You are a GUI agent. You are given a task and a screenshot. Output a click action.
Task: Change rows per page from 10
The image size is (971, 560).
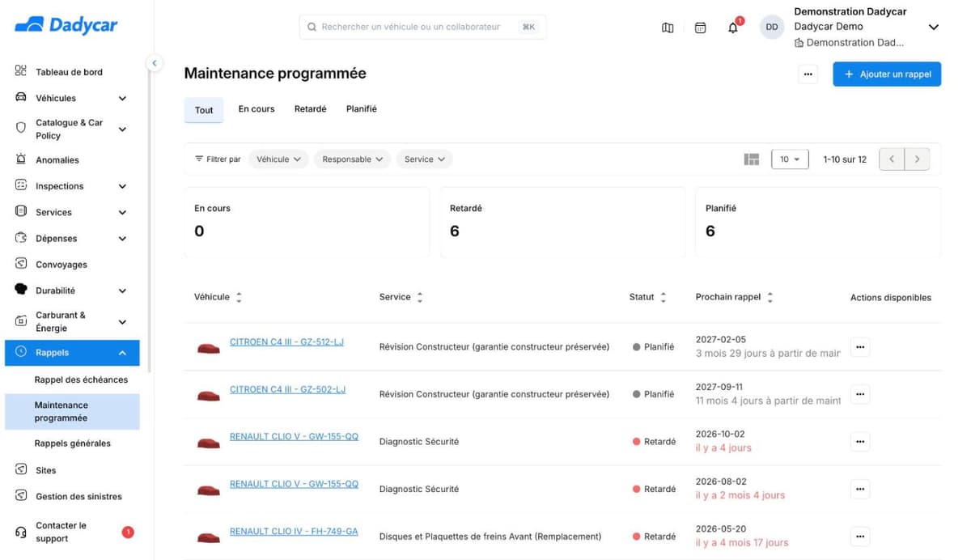tap(790, 159)
